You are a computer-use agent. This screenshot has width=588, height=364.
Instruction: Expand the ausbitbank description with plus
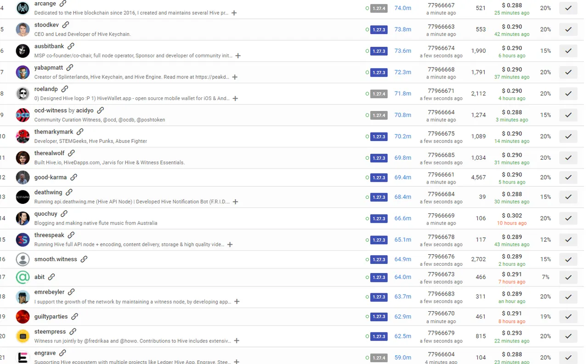pos(238,56)
